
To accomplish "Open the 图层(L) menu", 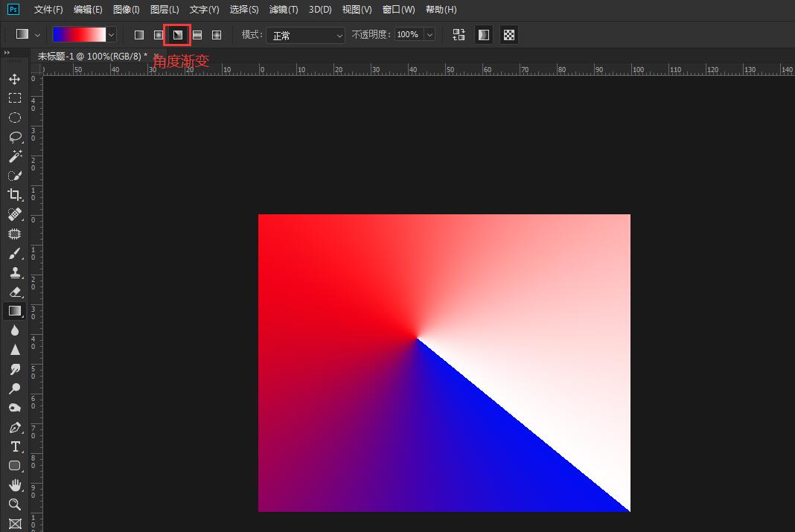I will 165,10.
